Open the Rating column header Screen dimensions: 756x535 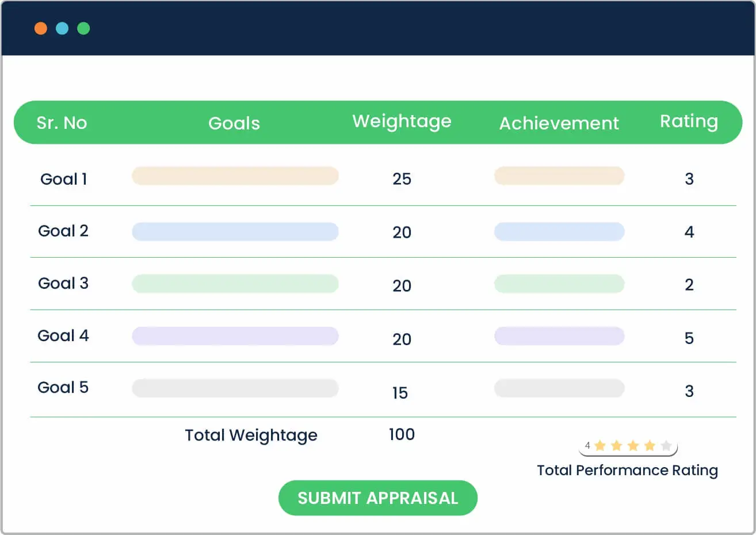click(689, 122)
